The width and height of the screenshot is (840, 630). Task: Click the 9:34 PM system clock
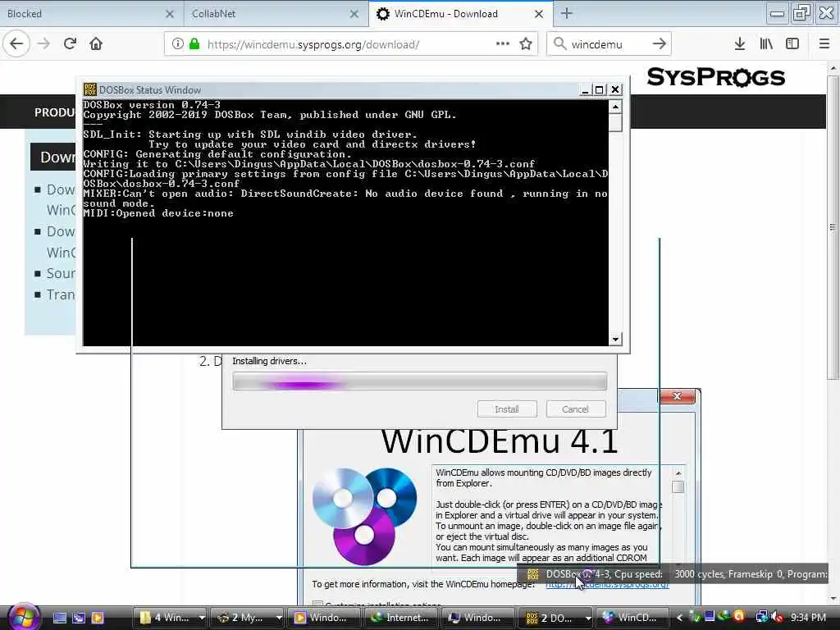pyautogui.click(x=808, y=618)
